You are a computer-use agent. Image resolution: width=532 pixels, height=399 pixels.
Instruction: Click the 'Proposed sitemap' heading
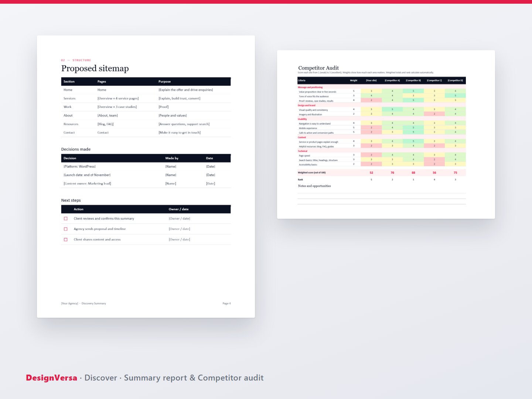(x=95, y=68)
